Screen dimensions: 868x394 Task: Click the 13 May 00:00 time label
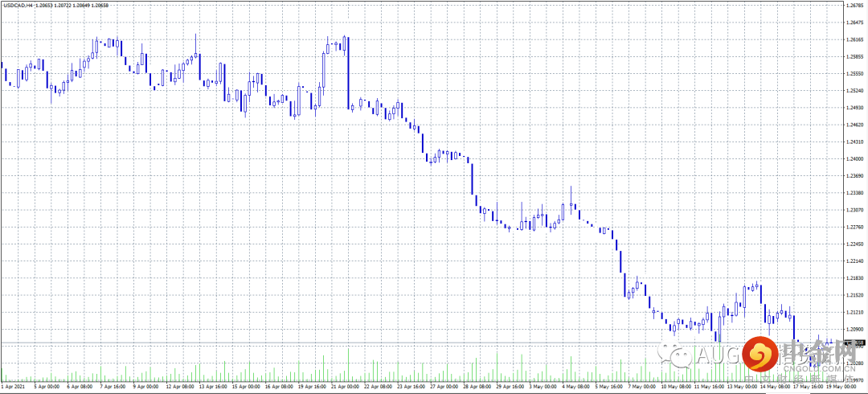click(x=743, y=386)
